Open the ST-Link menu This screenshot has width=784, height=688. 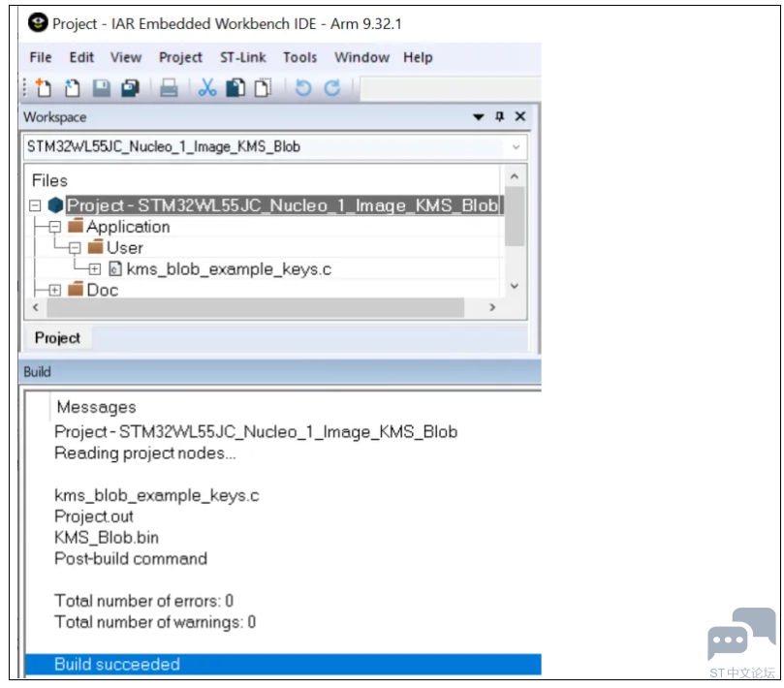pyautogui.click(x=243, y=57)
